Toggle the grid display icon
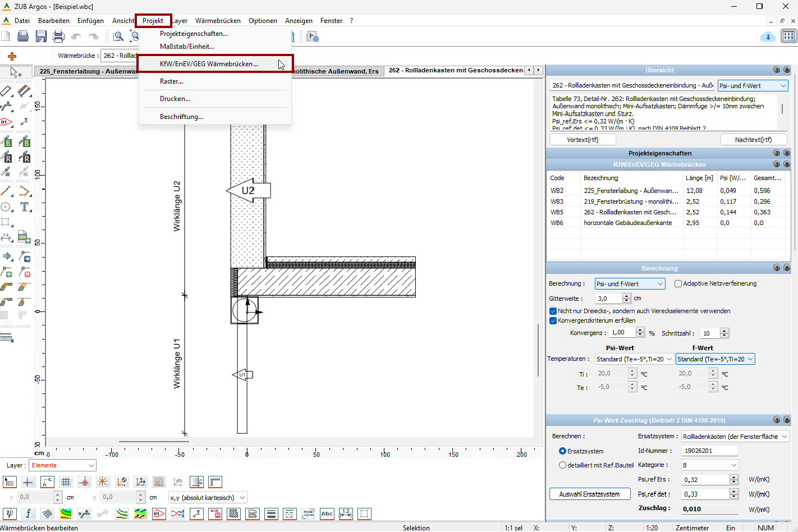 click(x=66, y=481)
